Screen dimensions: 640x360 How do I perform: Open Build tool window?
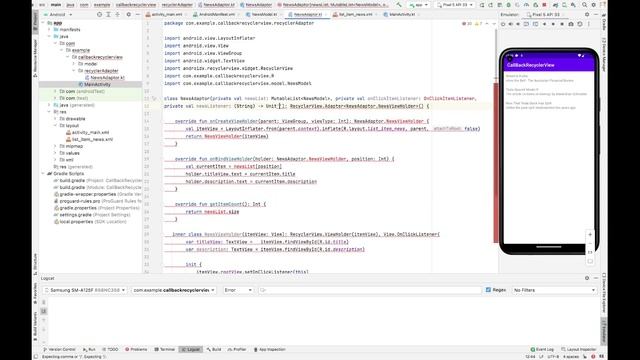point(214,349)
